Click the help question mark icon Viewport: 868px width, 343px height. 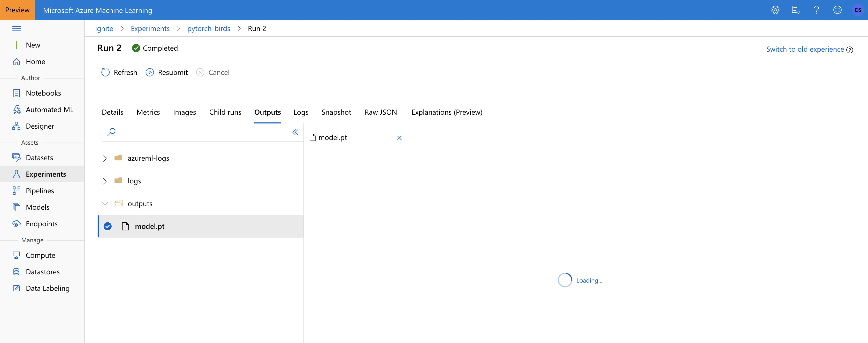point(816,10)
